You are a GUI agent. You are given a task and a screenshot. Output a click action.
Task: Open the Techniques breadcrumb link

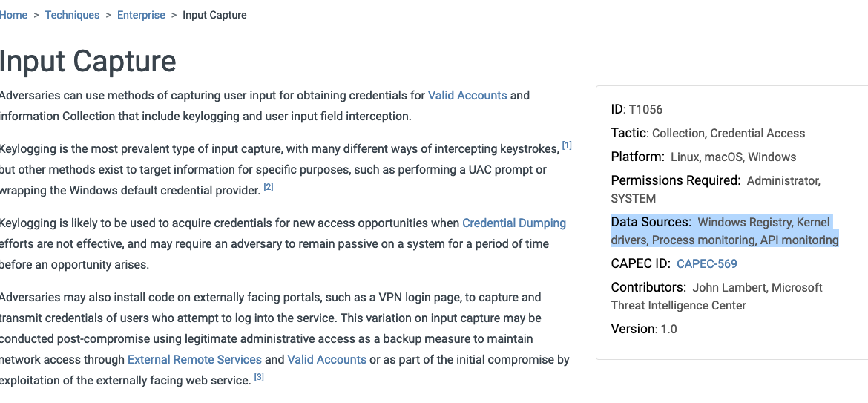pos(72,15)
